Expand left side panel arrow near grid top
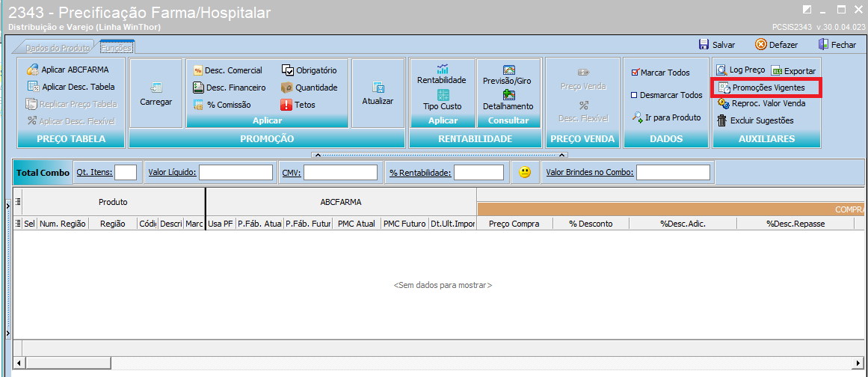This screenshot has height=377, width=868. [7, 206]
